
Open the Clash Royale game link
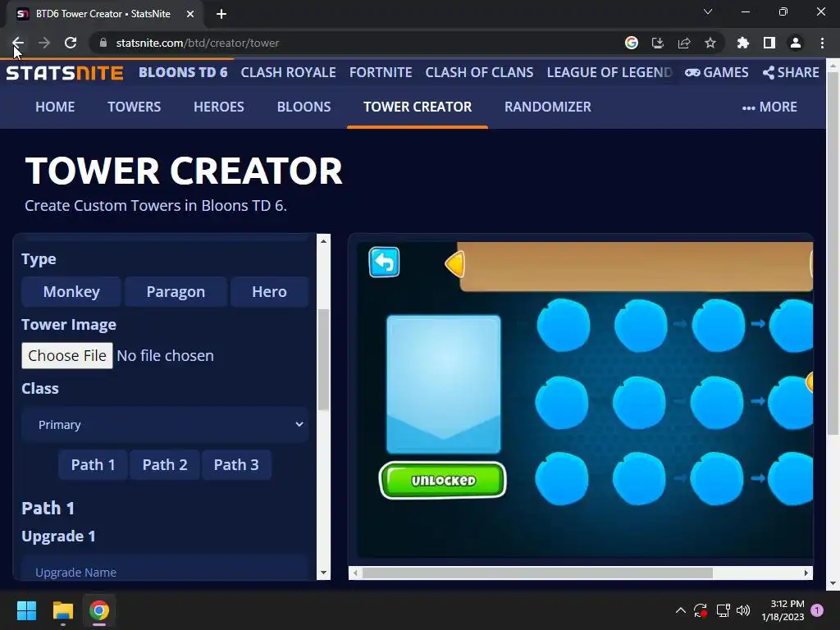click(x=288, y=72)
